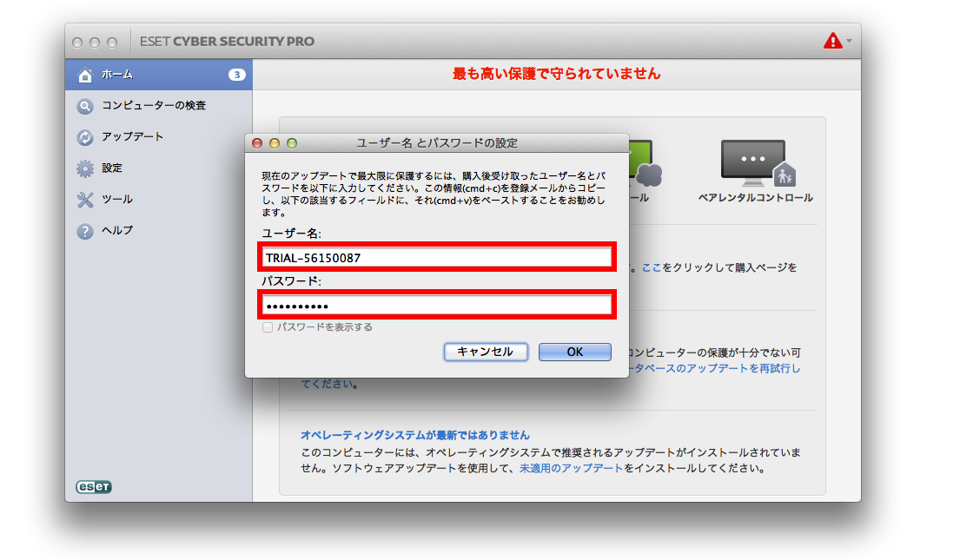Viewport: 960px width, 560px height.
Task: Click the Home house icon in sidebar
Action: click(85, 75)
